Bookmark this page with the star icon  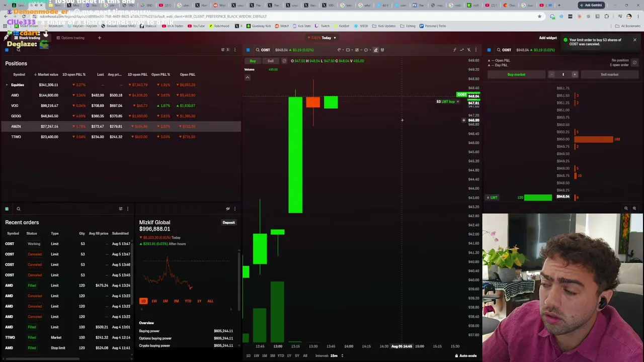tap(539, 17)
